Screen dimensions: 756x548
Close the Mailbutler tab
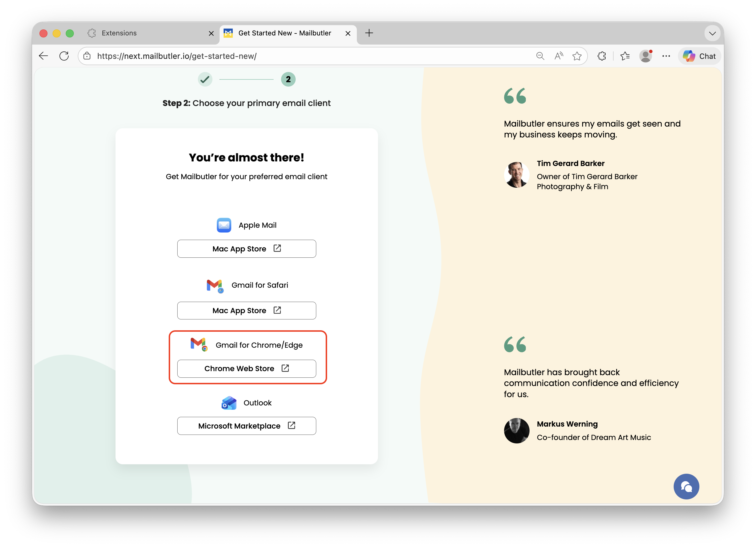click(x=348, y=33)
